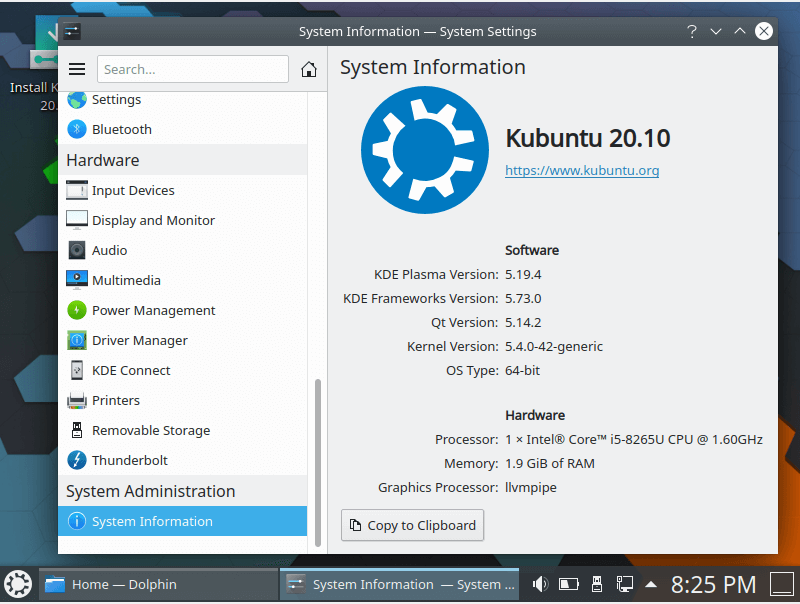The height and width of the screenshot is (604, 800).
Task: Open Display and Monitor settings
Action: (152, 220)
